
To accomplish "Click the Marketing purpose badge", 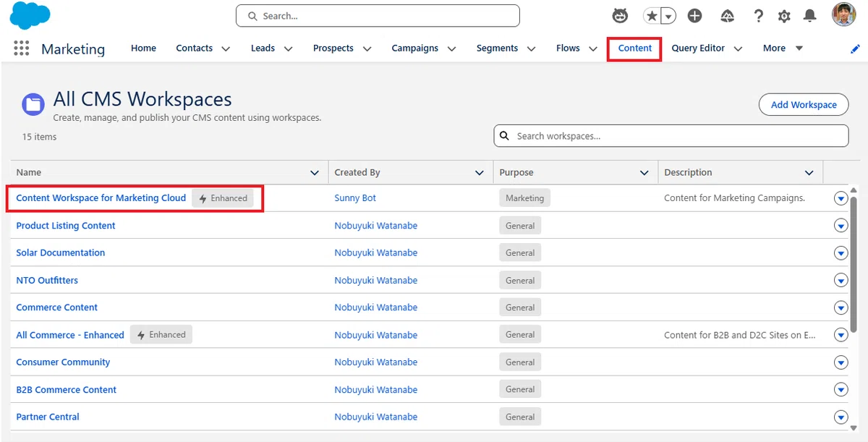I will click(524, 197).
